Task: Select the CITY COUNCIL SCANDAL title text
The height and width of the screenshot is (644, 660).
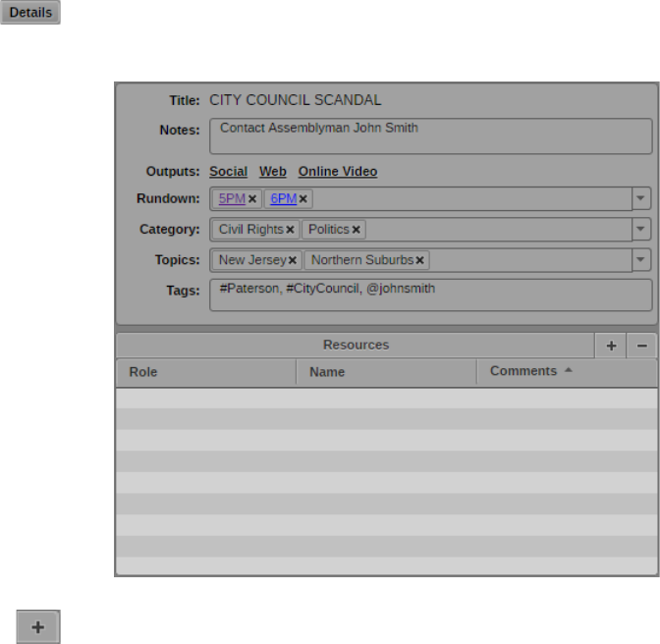Action: (296, 100)
